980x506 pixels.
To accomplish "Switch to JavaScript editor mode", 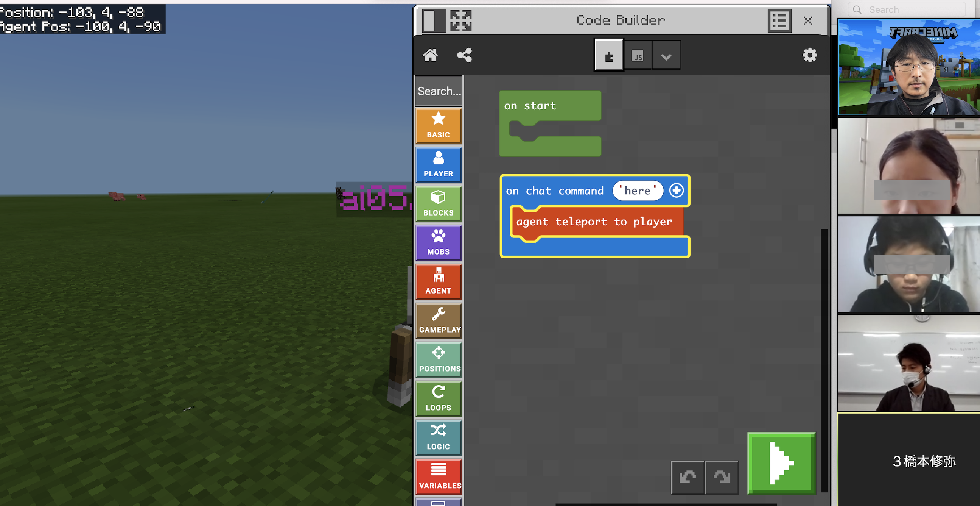I will click(x=638, y=54).
